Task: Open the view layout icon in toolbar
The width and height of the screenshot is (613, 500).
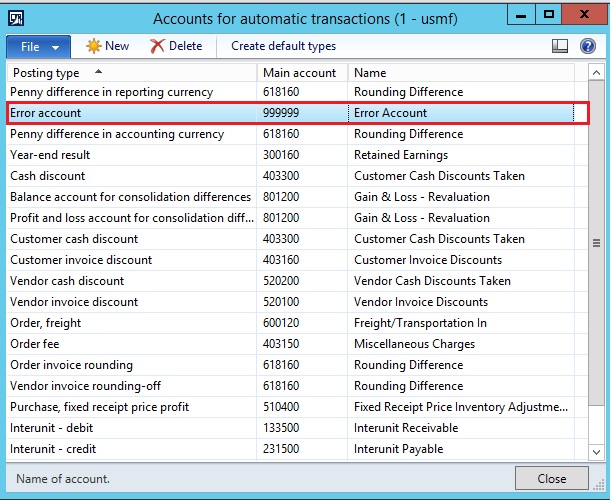Action: (x=560, y=46)
